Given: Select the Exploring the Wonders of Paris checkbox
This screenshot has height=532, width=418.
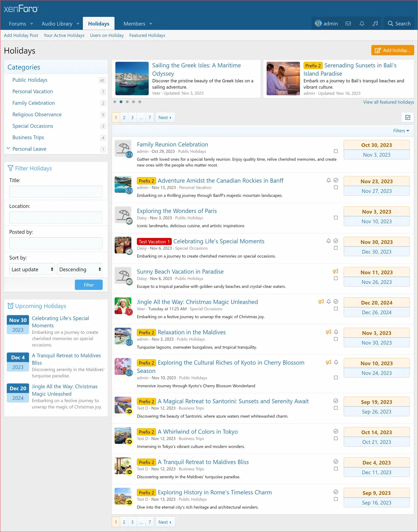Looking at the screenshot, I should (x=336, y=218).
